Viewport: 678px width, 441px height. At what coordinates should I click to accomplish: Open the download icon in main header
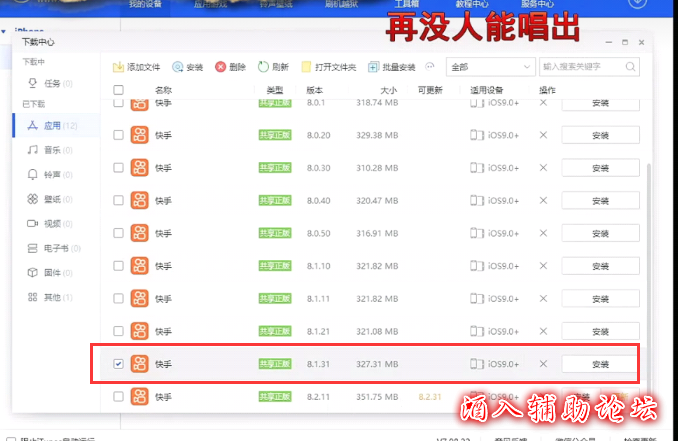click(x=637, y=3)
